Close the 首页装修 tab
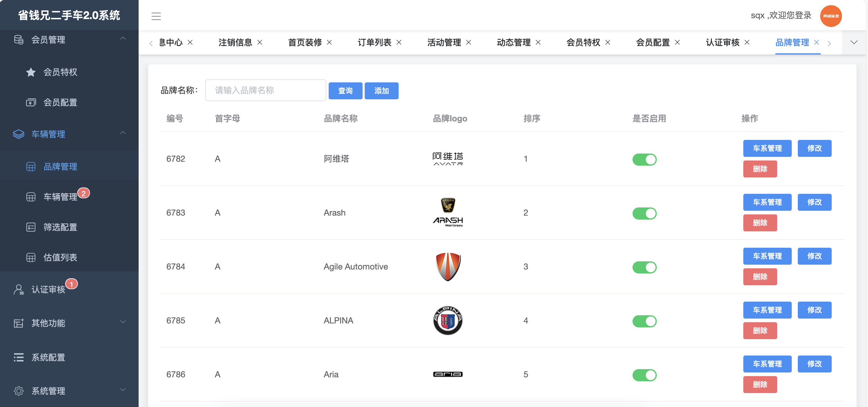This screenshot has width=868, height=407. point(330,42)
